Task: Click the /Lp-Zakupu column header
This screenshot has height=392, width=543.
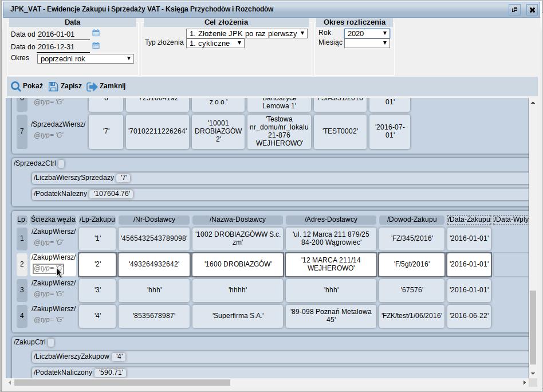Action: pos(97,219)
